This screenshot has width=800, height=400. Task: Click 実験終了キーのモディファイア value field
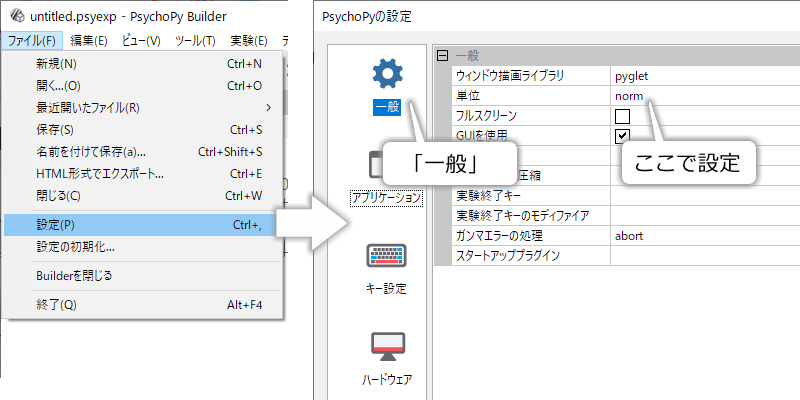[705, 215]
